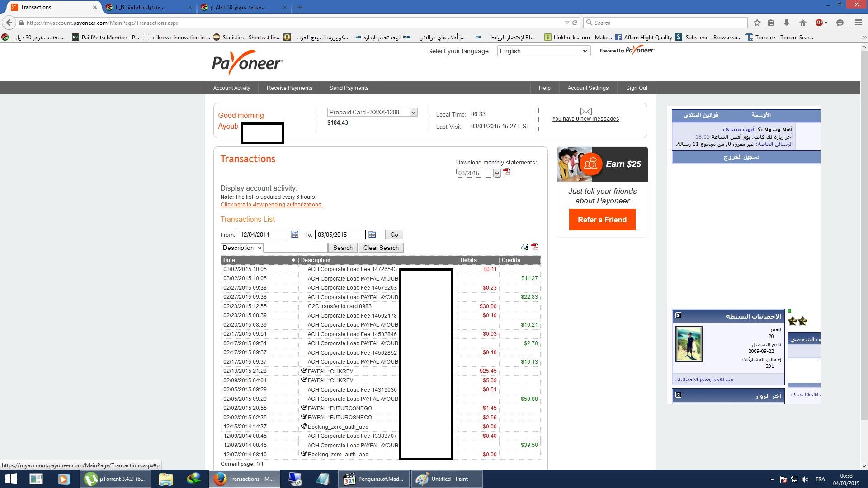
Task: Reload the page with the refresh icon
Action: click(575, 23)
